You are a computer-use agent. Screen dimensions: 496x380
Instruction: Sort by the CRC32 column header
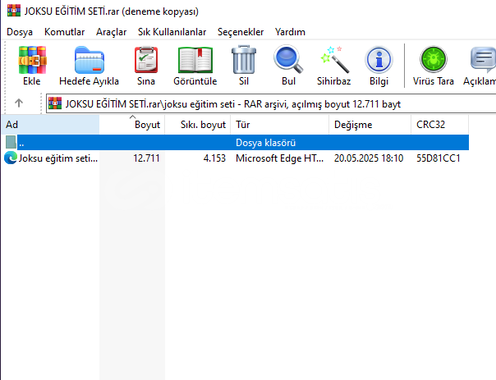(440, 124)
